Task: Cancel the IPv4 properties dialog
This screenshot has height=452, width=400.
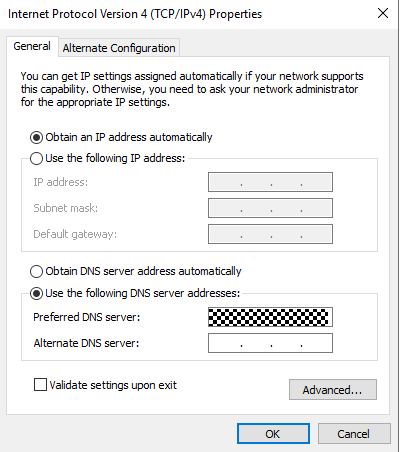Action: tap(354, 434)
